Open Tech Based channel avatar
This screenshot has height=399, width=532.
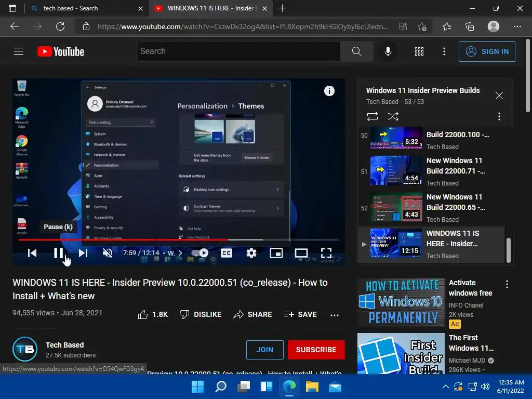click(25, 349)
